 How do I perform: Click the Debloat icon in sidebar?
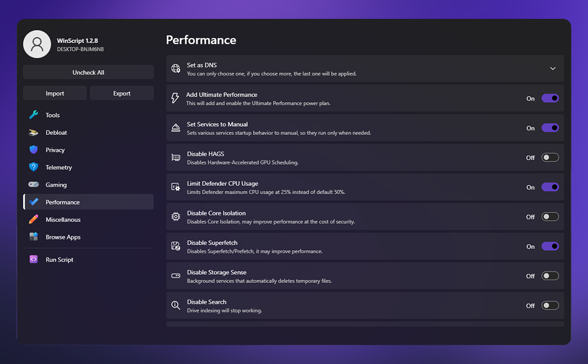pyautogui.click(x=34, y=133)
